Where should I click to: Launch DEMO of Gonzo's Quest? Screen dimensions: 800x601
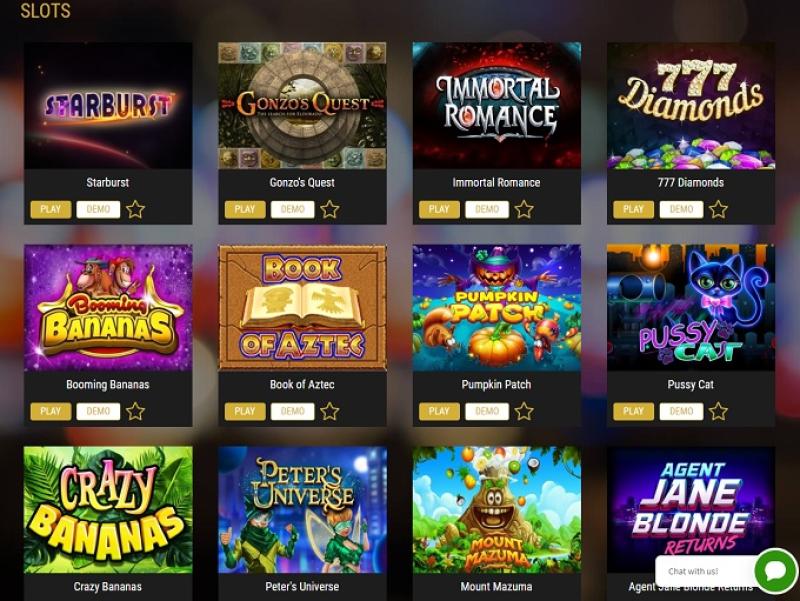click(292, 209)
